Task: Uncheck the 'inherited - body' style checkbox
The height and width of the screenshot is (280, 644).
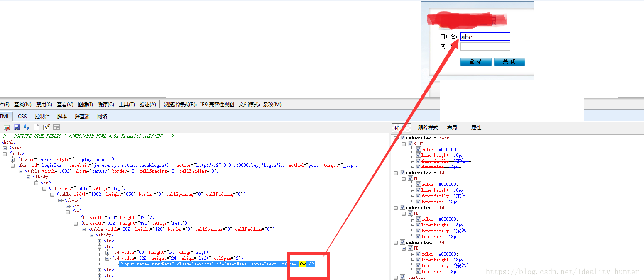Action: 402,138
